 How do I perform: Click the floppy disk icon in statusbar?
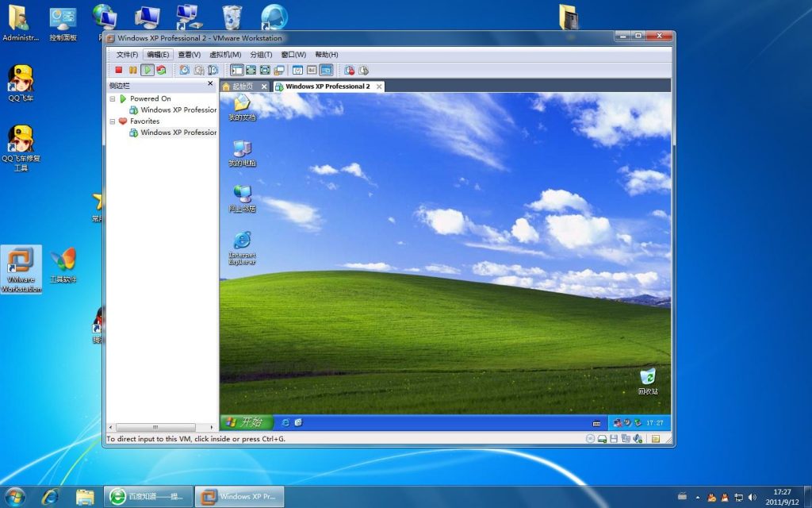tap(614, 437)
